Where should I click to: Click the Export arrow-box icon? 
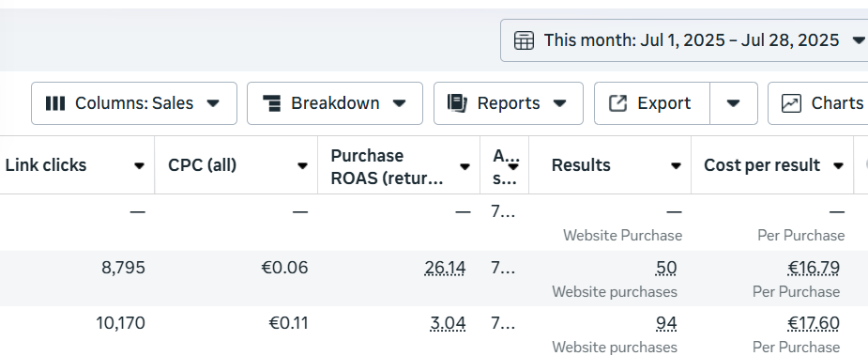(617, 103)
